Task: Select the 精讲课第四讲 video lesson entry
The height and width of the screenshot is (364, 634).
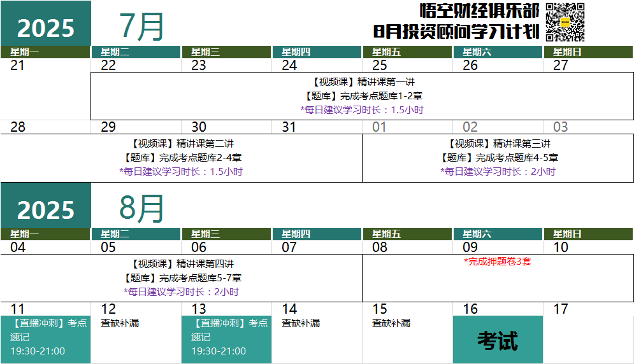Action: pos(182,263)
